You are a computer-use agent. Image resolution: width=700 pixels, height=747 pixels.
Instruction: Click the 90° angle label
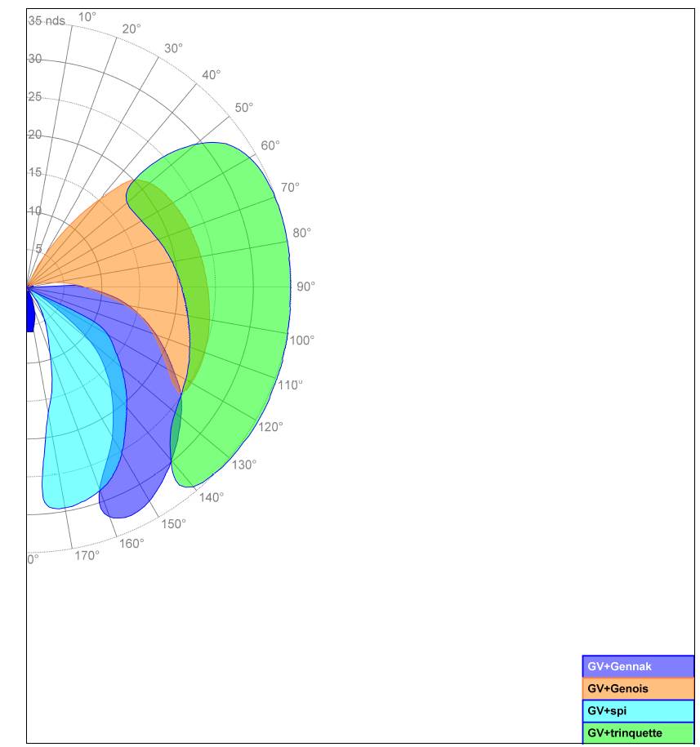(305, 287)
